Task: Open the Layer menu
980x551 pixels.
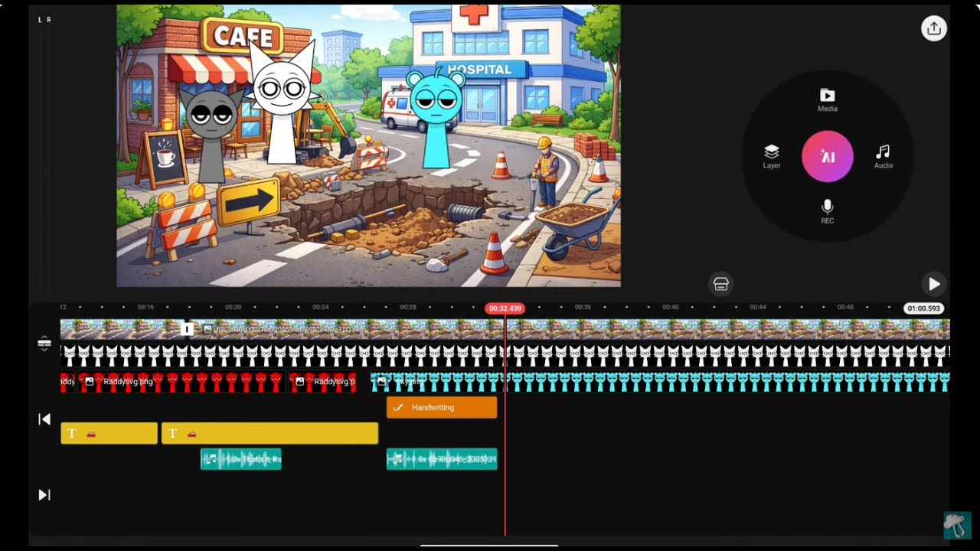Action: coord(772,157)
